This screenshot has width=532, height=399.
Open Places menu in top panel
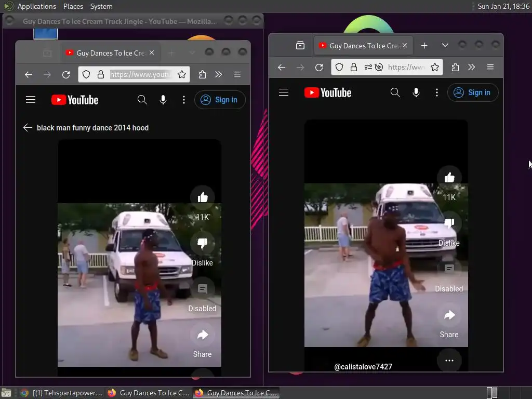[73, 6]
